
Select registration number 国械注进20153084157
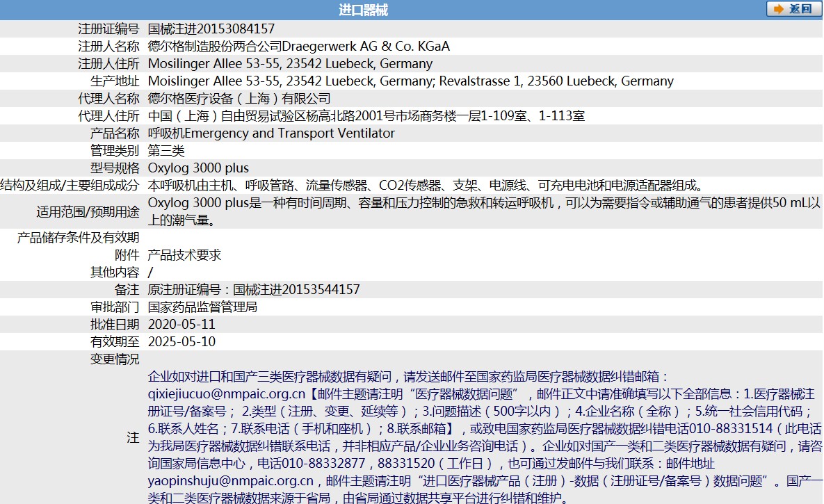(x=211, y=29)
